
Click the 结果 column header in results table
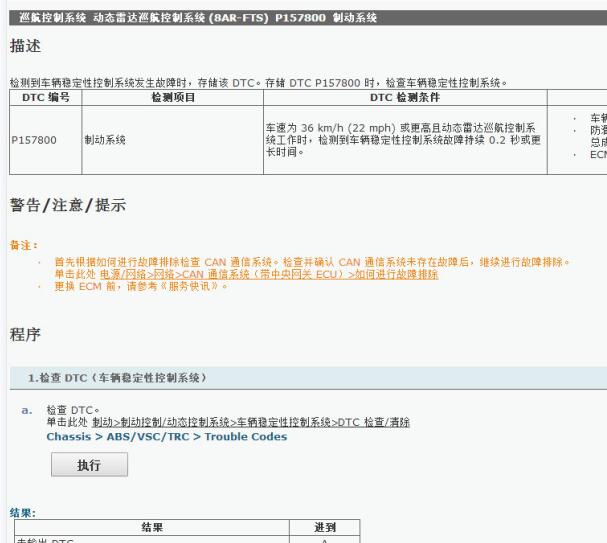[x=152, y=527]
